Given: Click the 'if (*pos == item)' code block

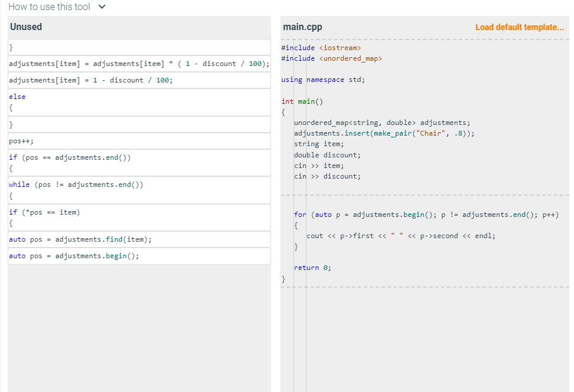Looking at the screenshot, I should 139,217.
